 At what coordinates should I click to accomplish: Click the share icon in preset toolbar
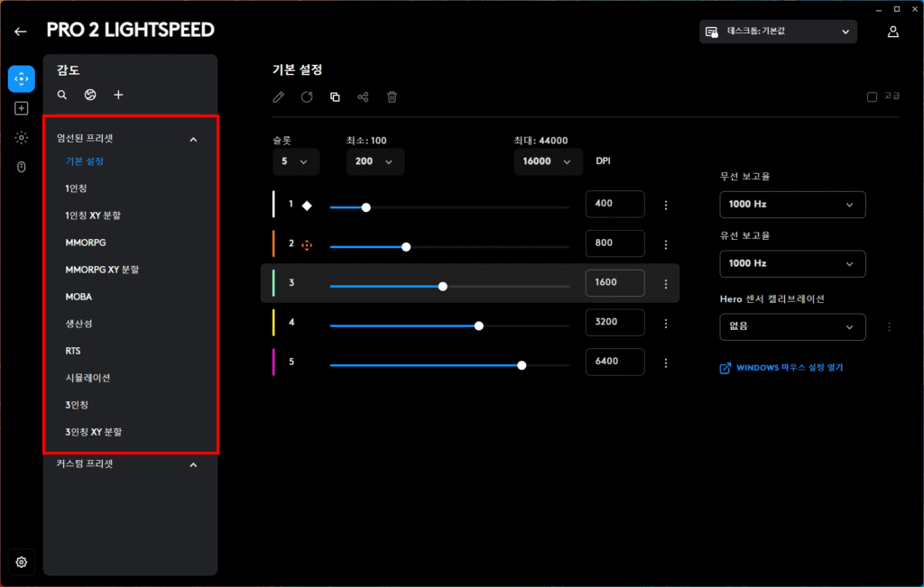363,97
